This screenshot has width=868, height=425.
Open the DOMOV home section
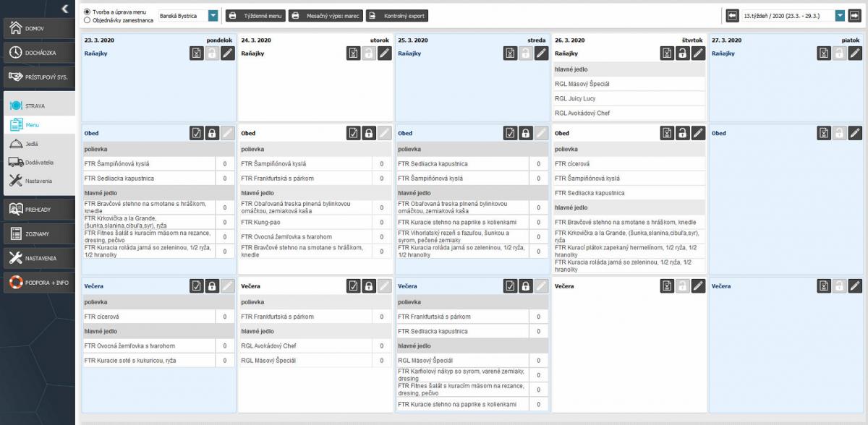(x=38, y=28)
